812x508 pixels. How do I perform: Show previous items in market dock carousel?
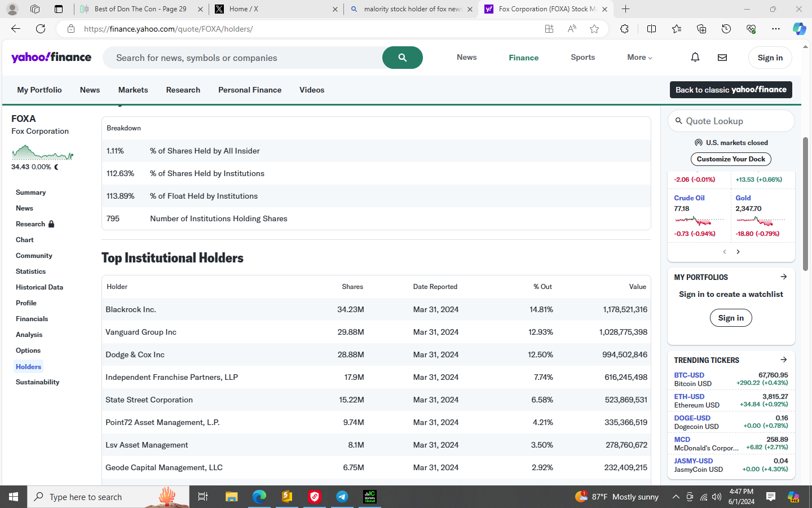pos(725,252)
